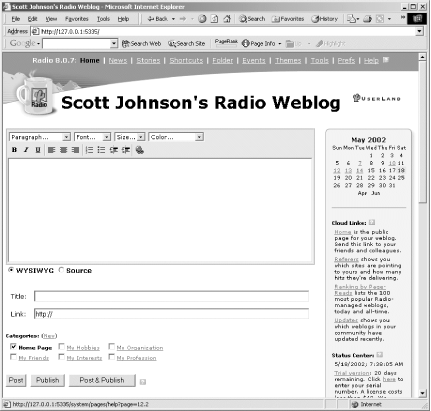Image resolution: width=431 pixels, height=411 pixels.
Task: Open the Back button history arrow
Action: click(173, 19)
